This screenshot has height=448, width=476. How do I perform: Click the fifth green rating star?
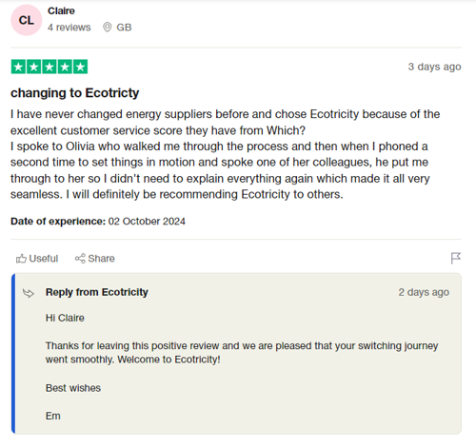click(x=80, y=67)
